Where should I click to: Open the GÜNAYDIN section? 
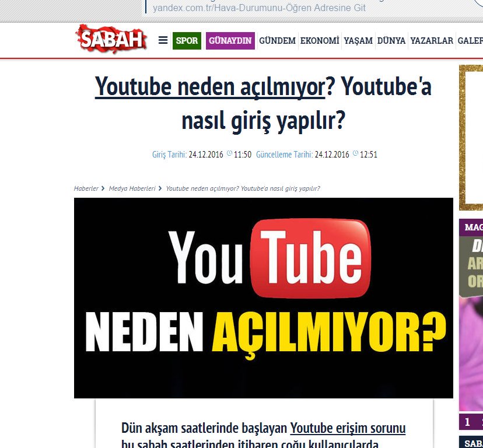tap(230, 41)
